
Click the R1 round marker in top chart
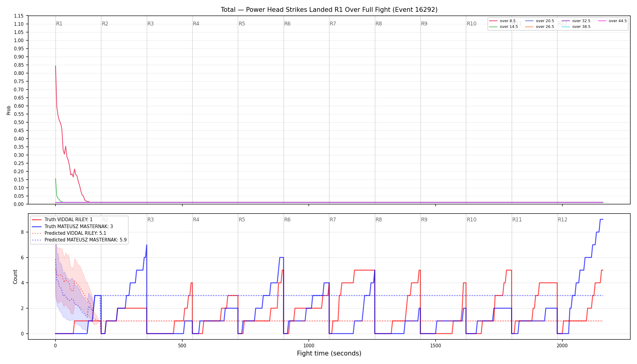[x=59, y=24]
